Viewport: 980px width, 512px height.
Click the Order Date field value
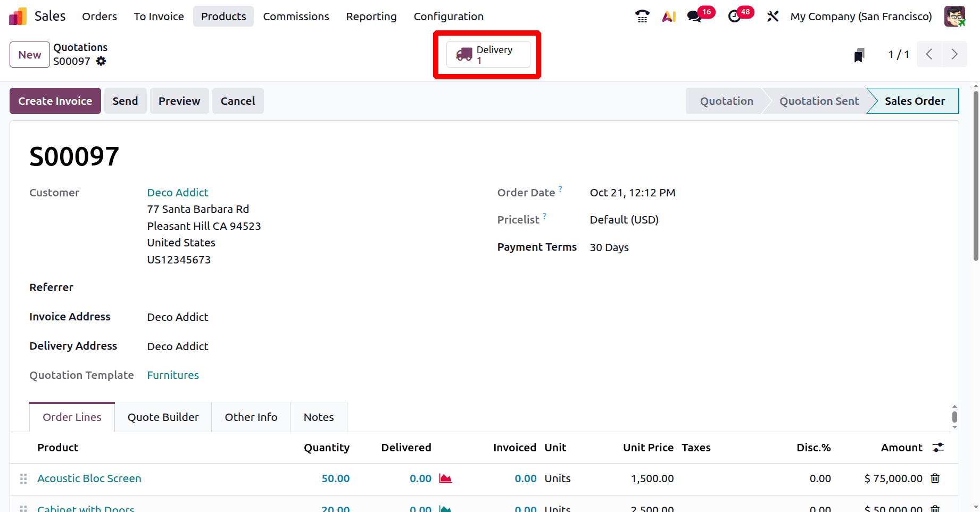click(633, 193)
